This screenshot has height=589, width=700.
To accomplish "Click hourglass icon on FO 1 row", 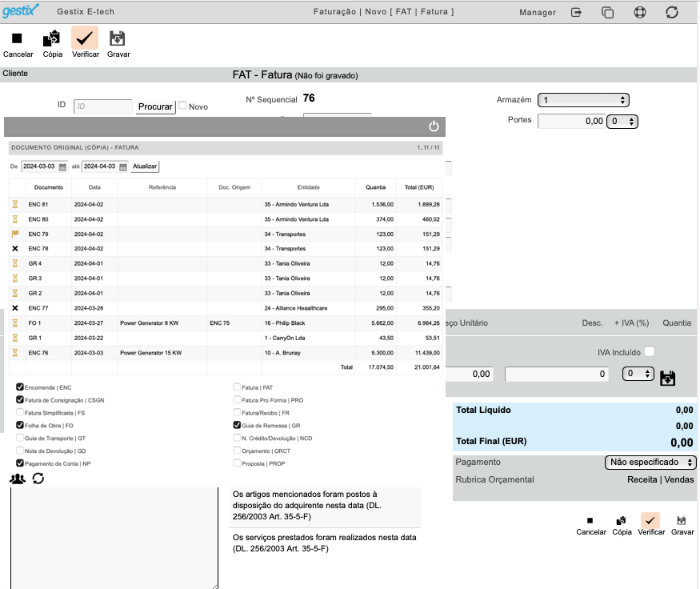I will pos(15,323).
